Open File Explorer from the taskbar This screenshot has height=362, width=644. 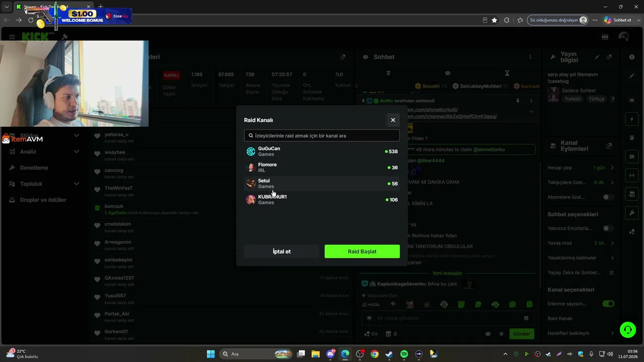pos(315,354)
